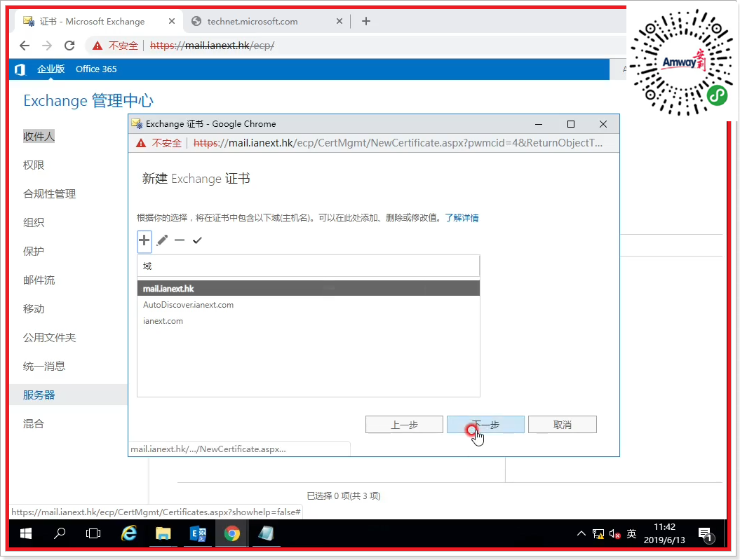
Task: Select AutoDiscover.ianext.com domain row
Action: [x=309, y=305]
